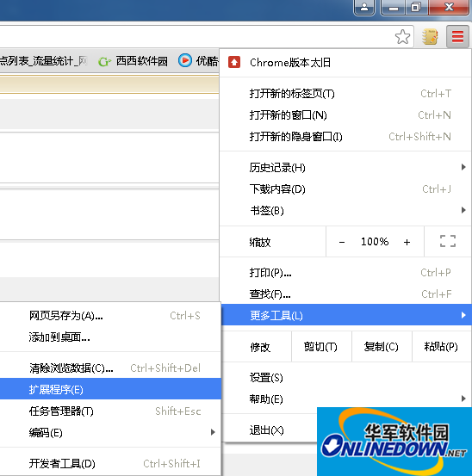Image resolution: width=472 pixels, height=476 pixels.
Task: Minimize the browser window
Action: pos(393,7)
